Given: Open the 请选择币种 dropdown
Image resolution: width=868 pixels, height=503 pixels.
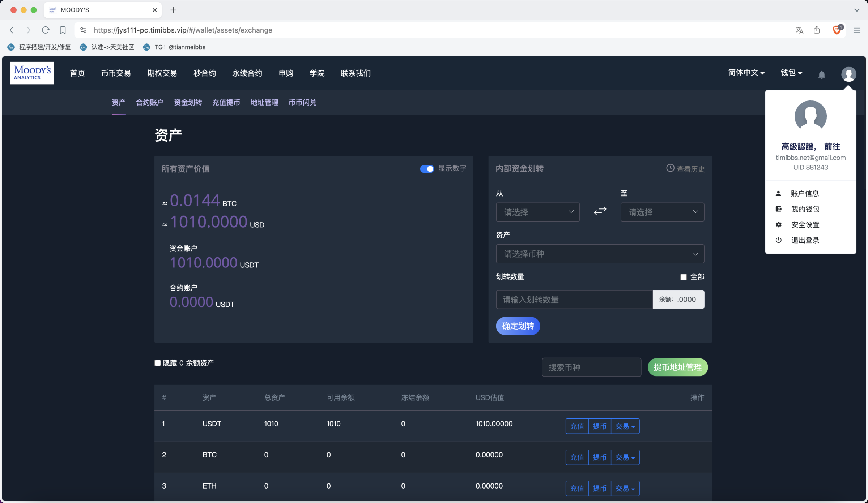Looking at the screenshot, I should tap(600, 254).
